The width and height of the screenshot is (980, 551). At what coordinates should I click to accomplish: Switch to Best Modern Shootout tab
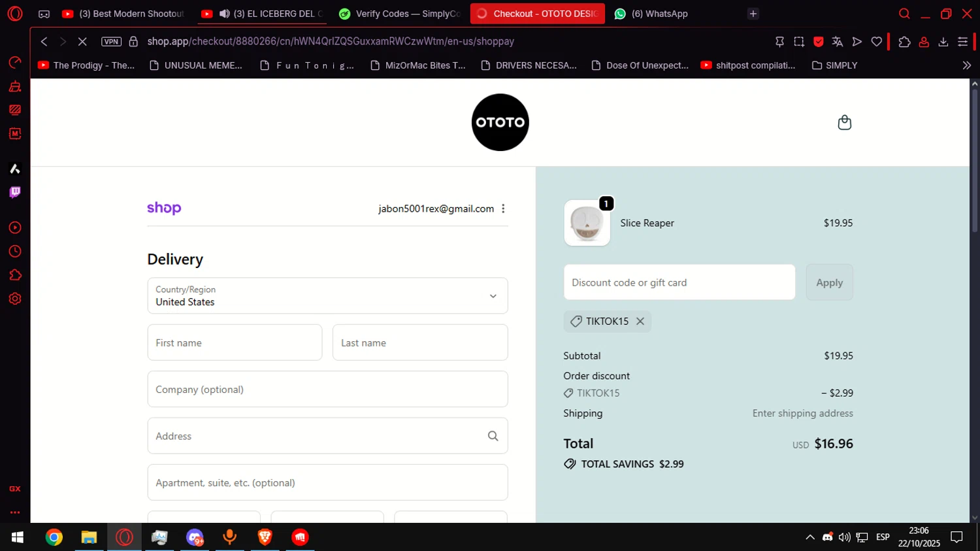tap(124, 14)
